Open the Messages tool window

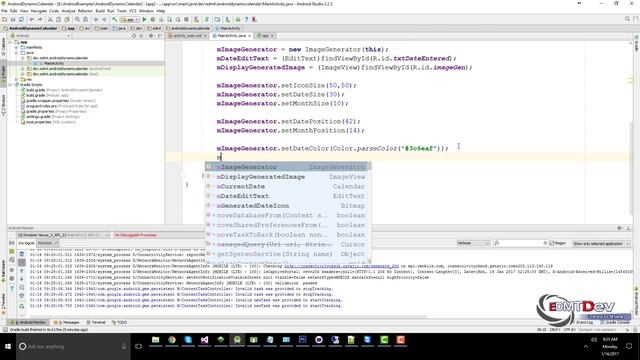click(67, 322)
